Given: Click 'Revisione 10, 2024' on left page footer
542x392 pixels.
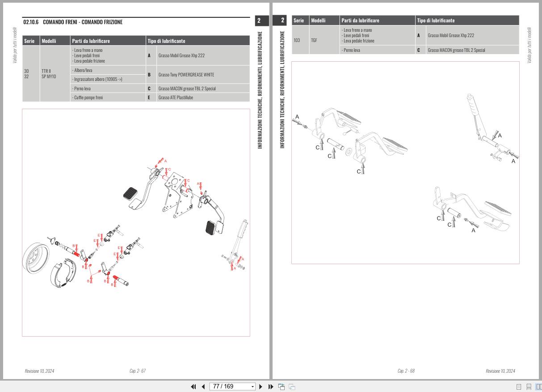Looking at the screenshot, I should [x=39, y=371].
